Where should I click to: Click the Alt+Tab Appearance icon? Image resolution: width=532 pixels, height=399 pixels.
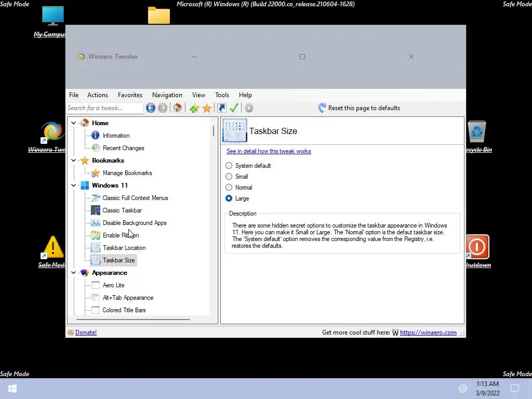[x=96, y=298]
